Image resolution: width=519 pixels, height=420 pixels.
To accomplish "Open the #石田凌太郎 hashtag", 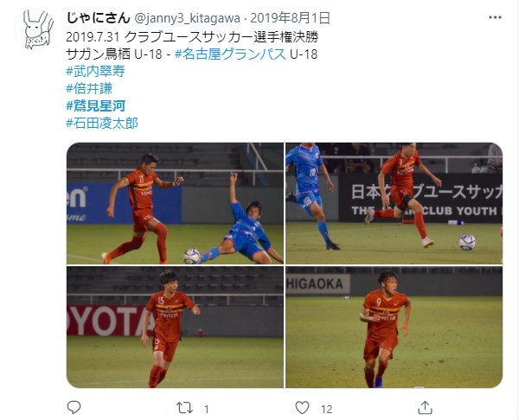I will point(102,123).
